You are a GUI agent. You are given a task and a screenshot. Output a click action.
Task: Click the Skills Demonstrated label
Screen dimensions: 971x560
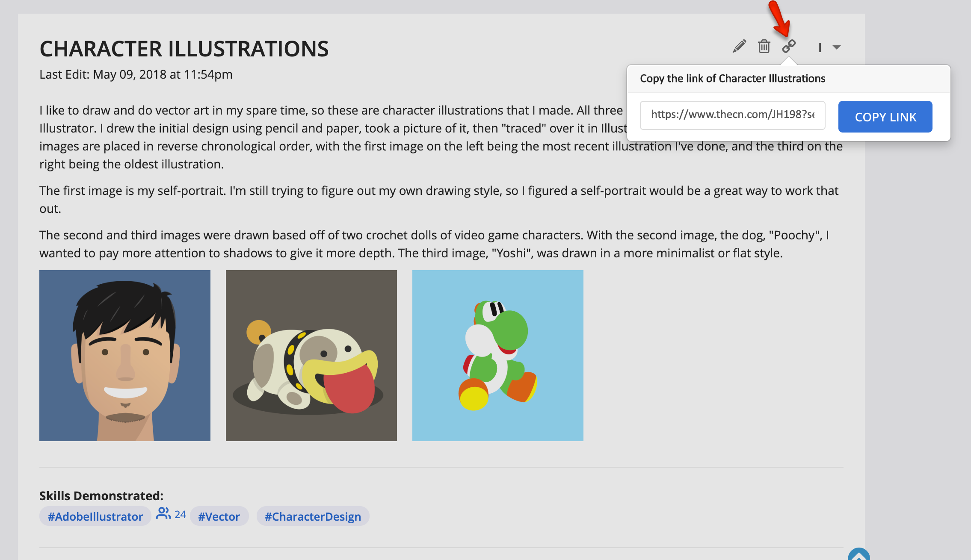(x=101, y=496)
